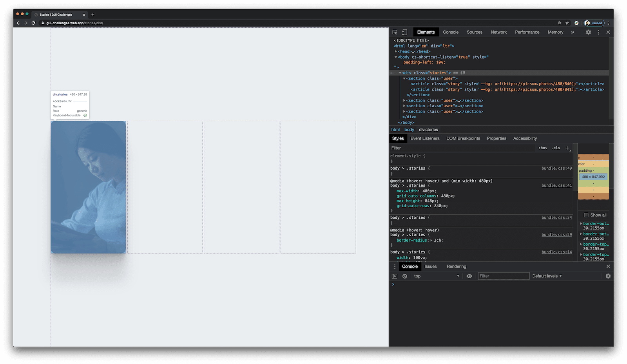Expand a collapsed section user element
This screenshot has height=364, width=627.
(x=405, y=100)
